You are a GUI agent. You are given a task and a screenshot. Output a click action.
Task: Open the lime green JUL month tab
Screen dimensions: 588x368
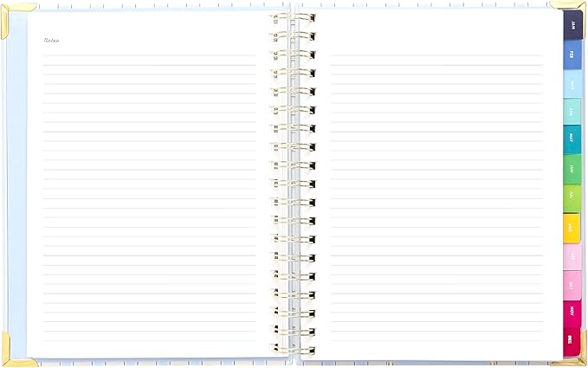(572, 198)
